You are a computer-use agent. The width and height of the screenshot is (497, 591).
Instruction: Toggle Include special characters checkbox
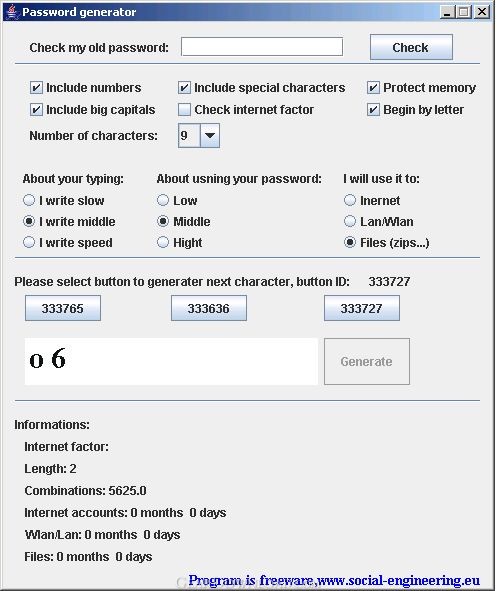(x=184, y=88)
